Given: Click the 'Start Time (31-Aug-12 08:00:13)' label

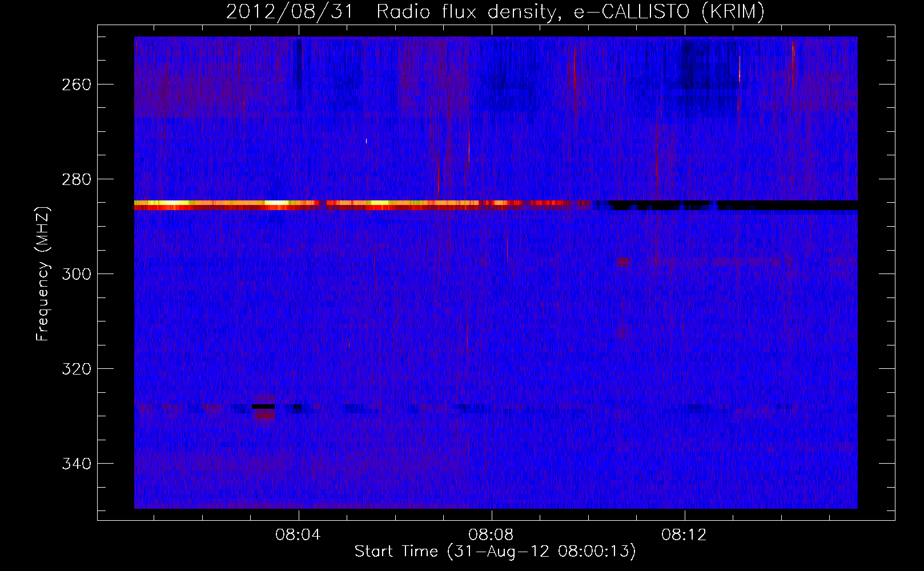Looking at the screenshot, I should (x=495, y=552).
